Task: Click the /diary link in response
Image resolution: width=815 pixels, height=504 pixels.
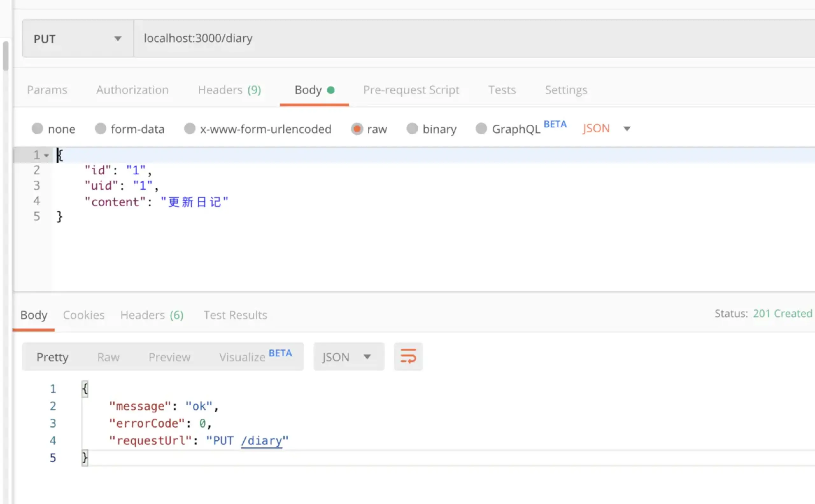Action: (x=261, y=441)
